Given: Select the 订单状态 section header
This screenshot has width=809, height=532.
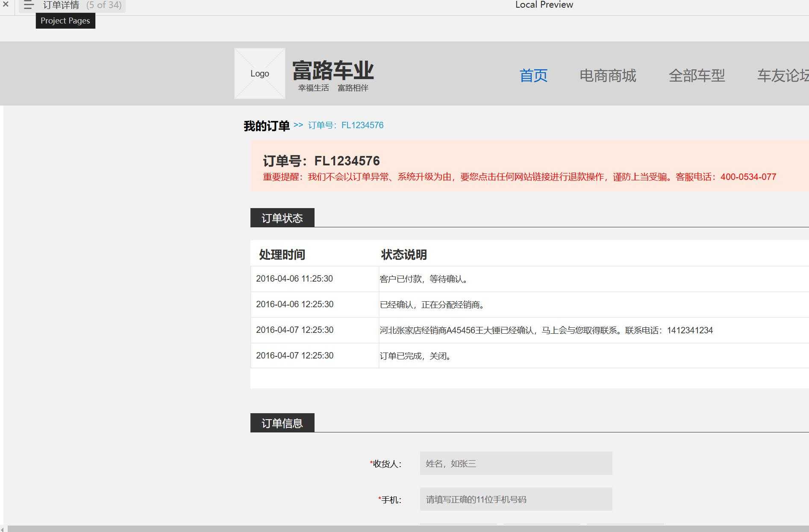Looking at the screenshot, I should point(282,218).
